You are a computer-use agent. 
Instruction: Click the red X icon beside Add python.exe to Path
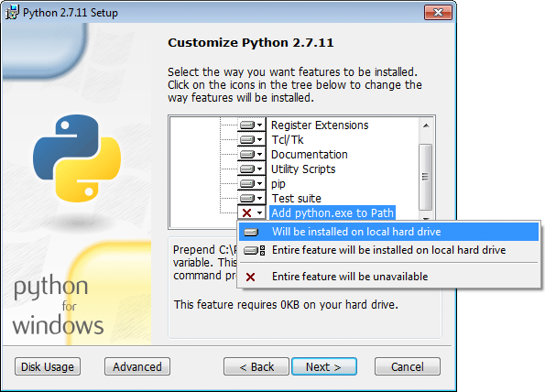246,212
